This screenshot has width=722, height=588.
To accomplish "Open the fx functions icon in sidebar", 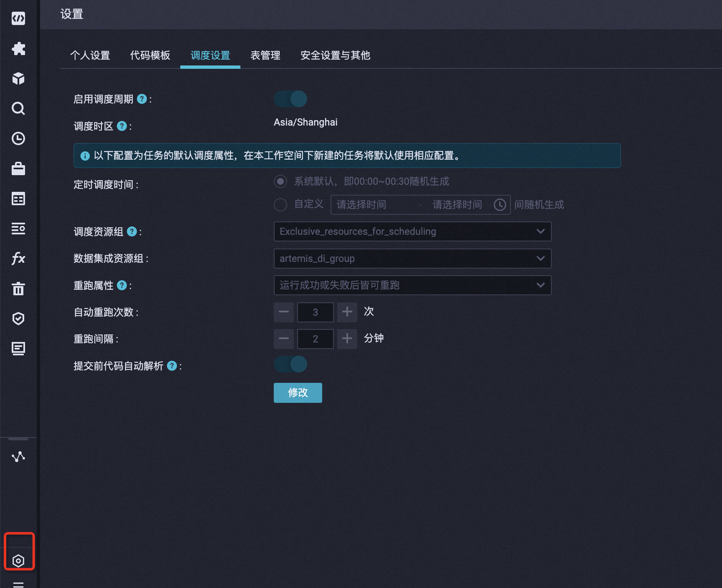I will [x=18, y=259].
